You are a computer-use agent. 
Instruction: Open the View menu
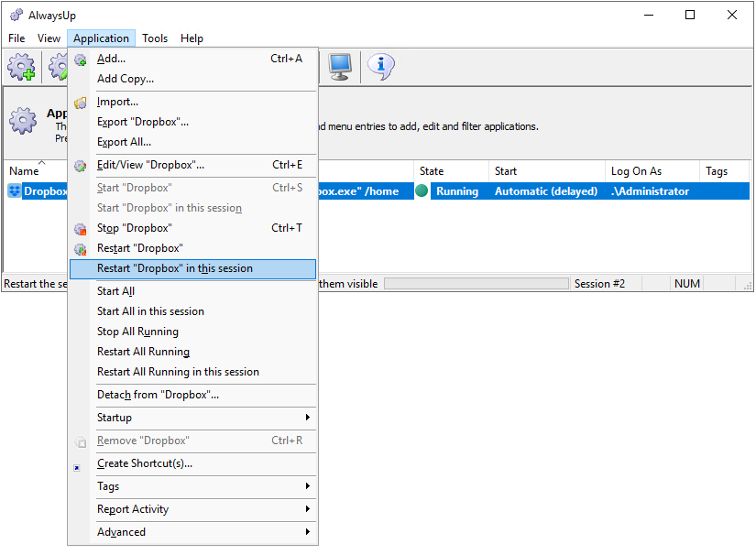point(49,38)
